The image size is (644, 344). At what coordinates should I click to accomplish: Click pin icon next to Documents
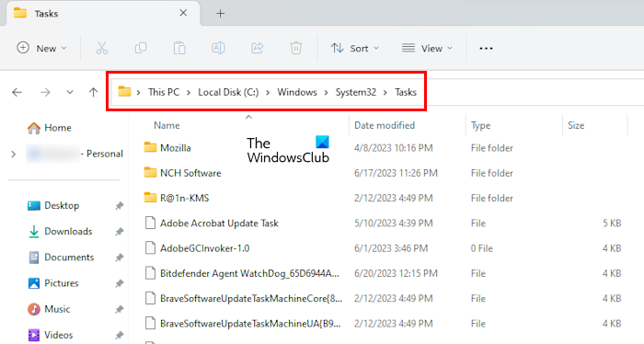click(119, 258)
